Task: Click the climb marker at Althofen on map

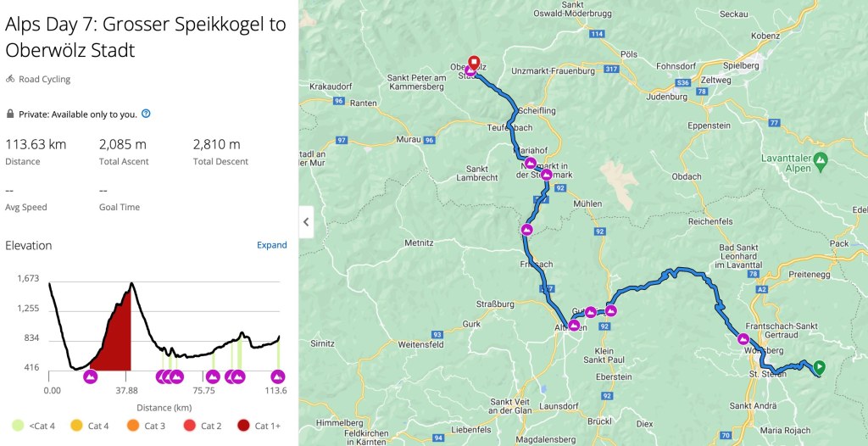Action: click(x=574, y=326)
